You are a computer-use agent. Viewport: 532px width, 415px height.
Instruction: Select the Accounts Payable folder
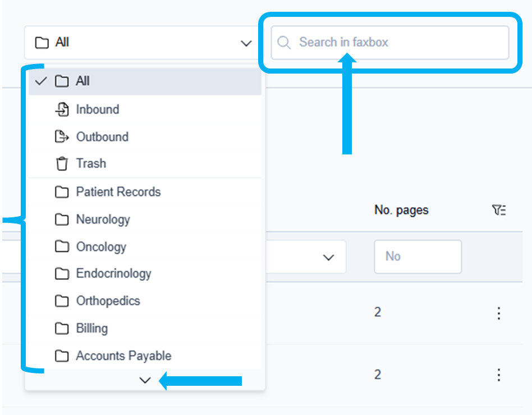(123, 356)
